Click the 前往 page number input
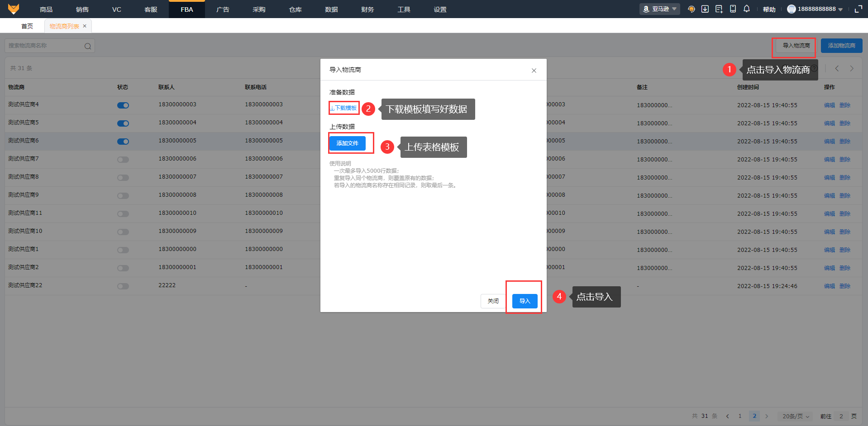Image resolution: width=868 pixels, height=426 pixels. (x=841, y=416)
